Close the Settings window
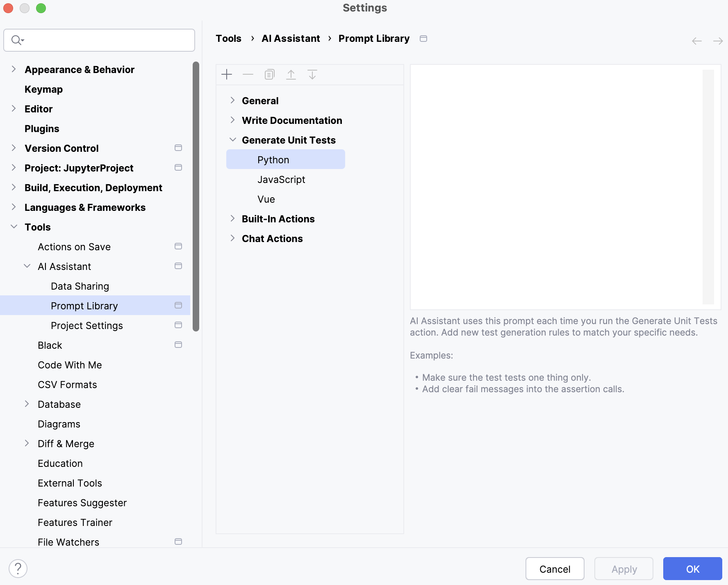The height and width of the screenshot is (585, 728). (8, 8)
